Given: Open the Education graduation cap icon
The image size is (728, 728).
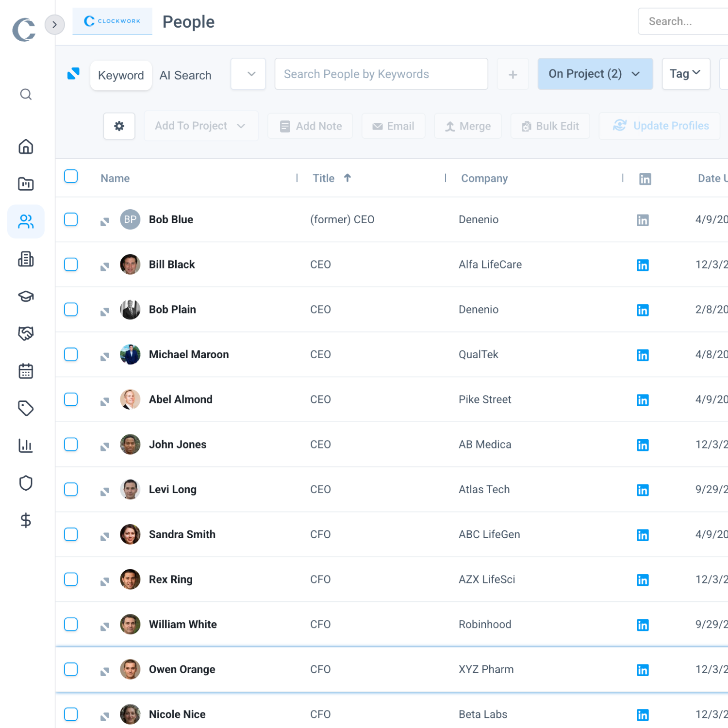Looking at the screenshot, I should click(26, 297).
